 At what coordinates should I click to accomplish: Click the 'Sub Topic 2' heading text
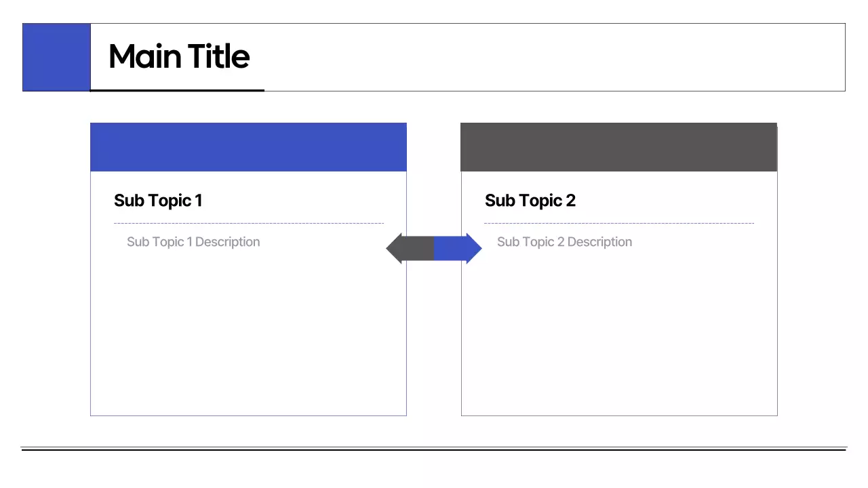pos(530,201)
